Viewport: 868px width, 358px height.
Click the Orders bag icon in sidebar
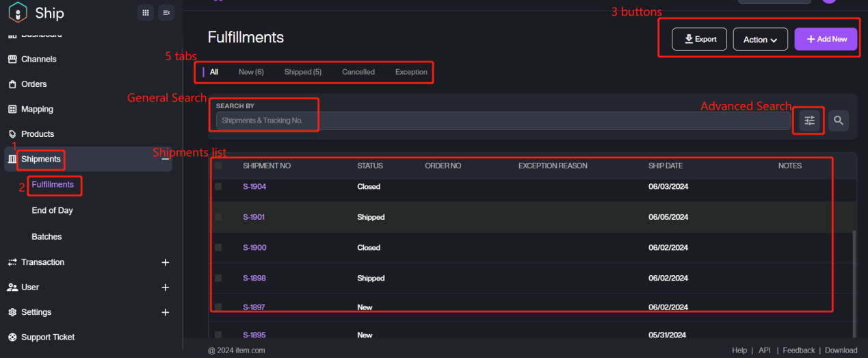tap(12, 84)
